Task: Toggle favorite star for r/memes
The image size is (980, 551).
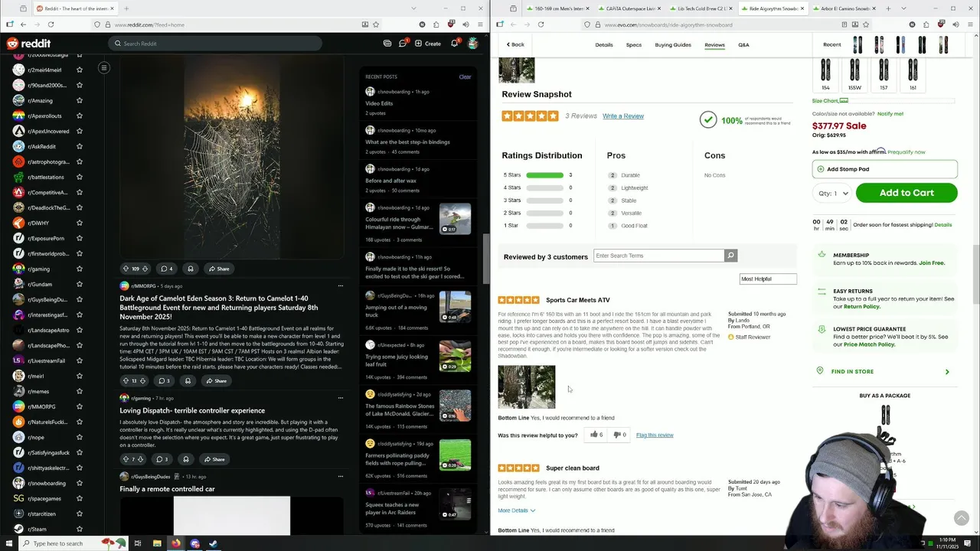Action: [80, 391]
